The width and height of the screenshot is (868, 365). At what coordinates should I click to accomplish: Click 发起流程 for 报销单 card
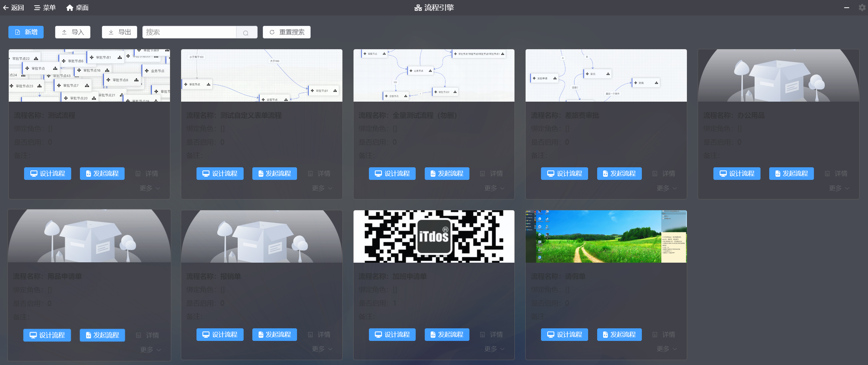tap(275, 335)
